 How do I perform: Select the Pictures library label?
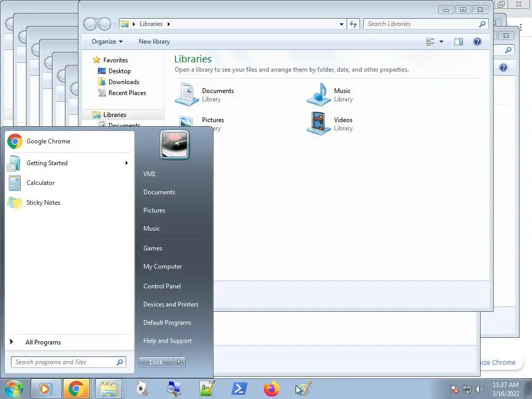coord(213,120)
